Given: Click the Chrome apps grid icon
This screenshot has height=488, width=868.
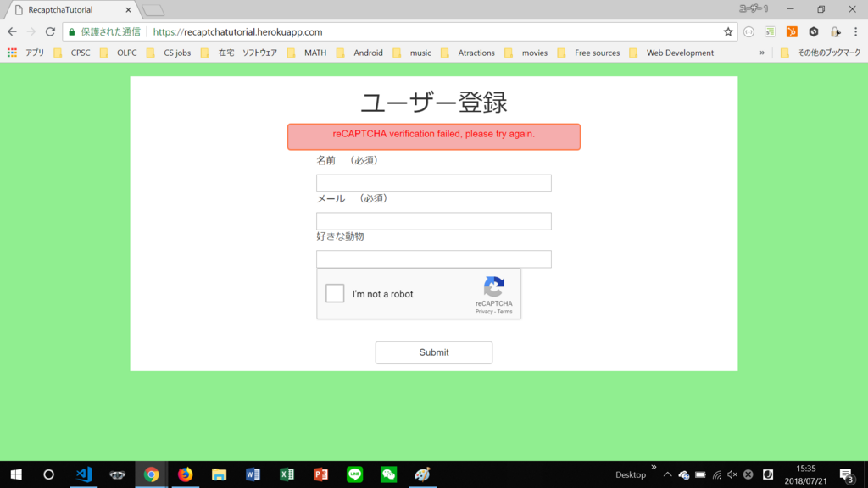Looking at the screenshot, I should pyautogui.click(x=12, y=52).
